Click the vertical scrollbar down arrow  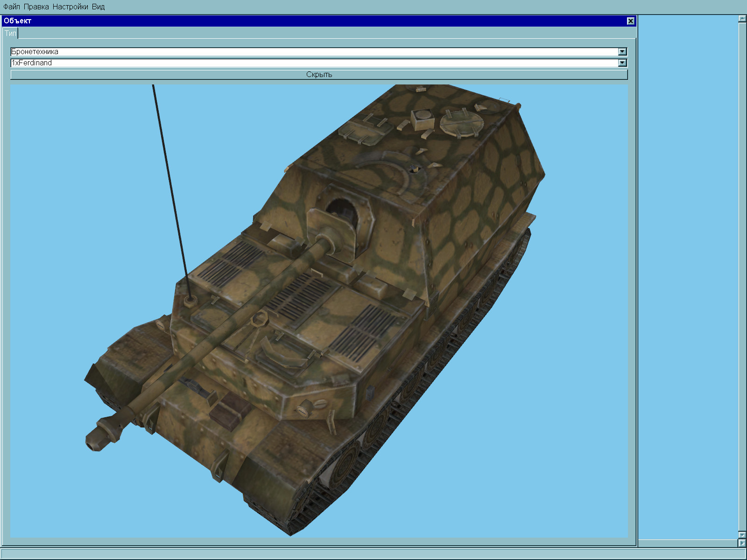coord(742,535)
